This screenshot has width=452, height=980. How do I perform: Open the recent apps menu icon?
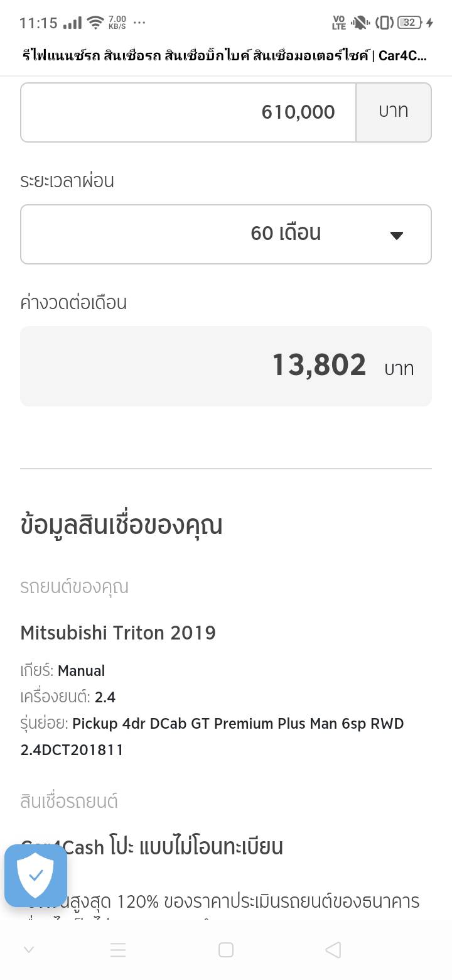click(118, 950)
